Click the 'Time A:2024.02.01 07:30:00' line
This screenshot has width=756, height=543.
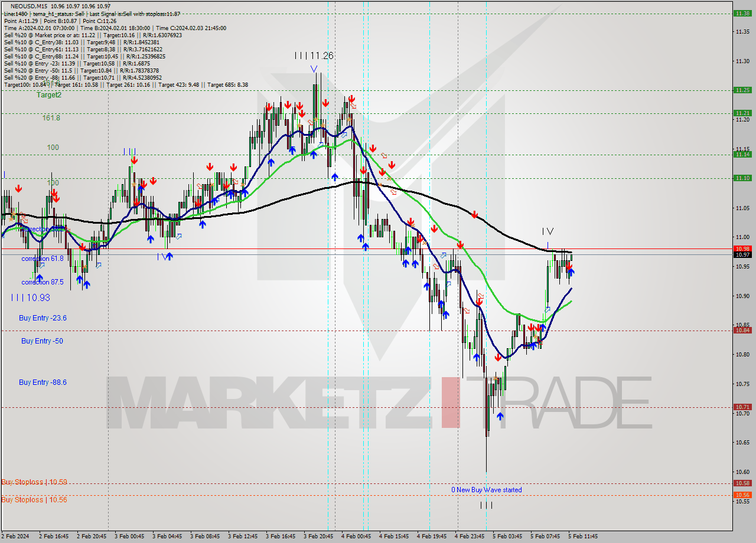(x=115, y=28)
